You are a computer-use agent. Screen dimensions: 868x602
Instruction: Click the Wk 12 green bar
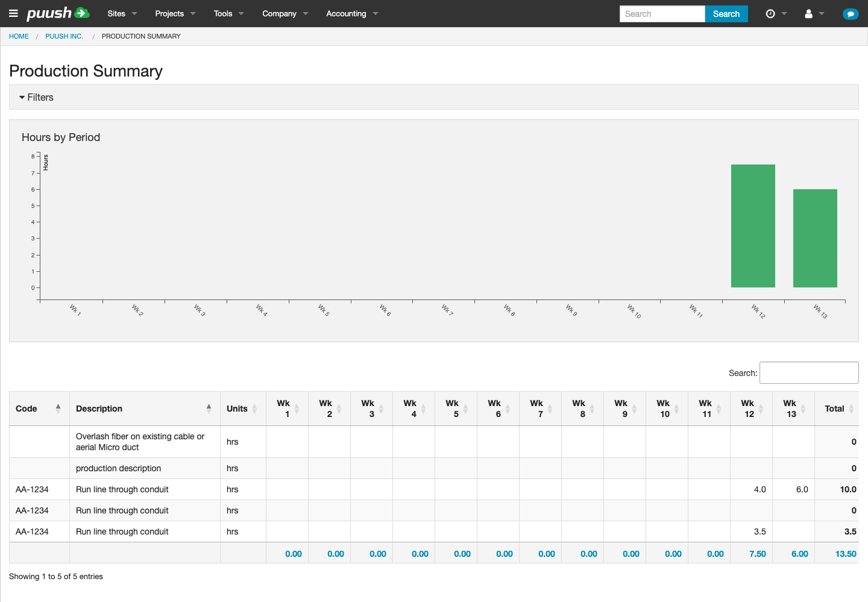click(753, 226)
